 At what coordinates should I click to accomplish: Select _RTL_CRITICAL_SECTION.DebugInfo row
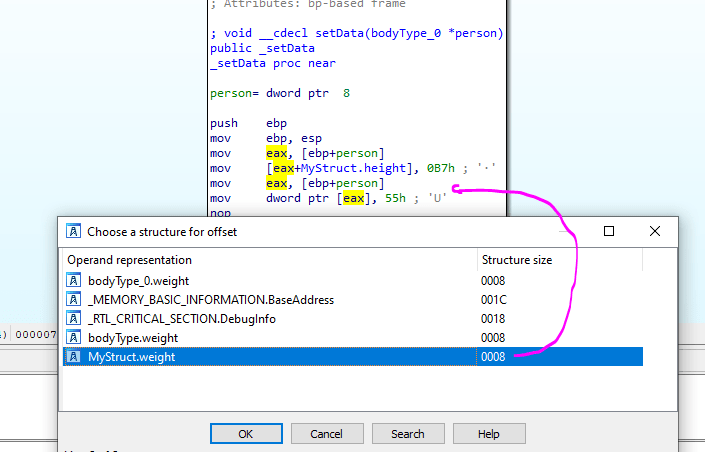coord(353,318)
